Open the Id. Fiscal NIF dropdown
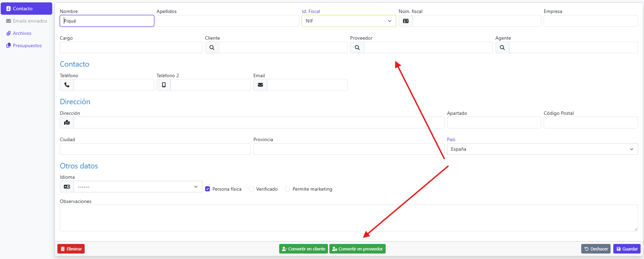644x259 pixels. (349, 21)
